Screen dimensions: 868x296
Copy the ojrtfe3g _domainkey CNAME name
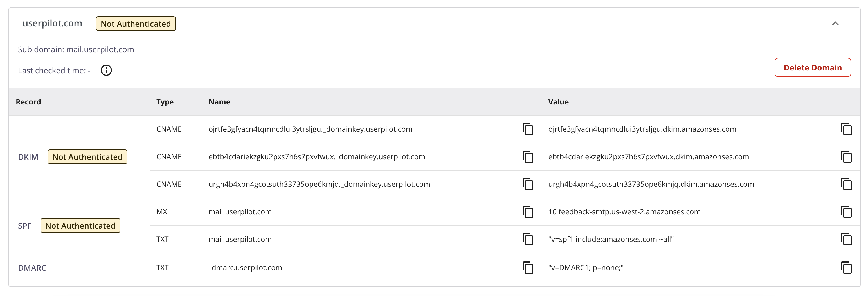528,129
